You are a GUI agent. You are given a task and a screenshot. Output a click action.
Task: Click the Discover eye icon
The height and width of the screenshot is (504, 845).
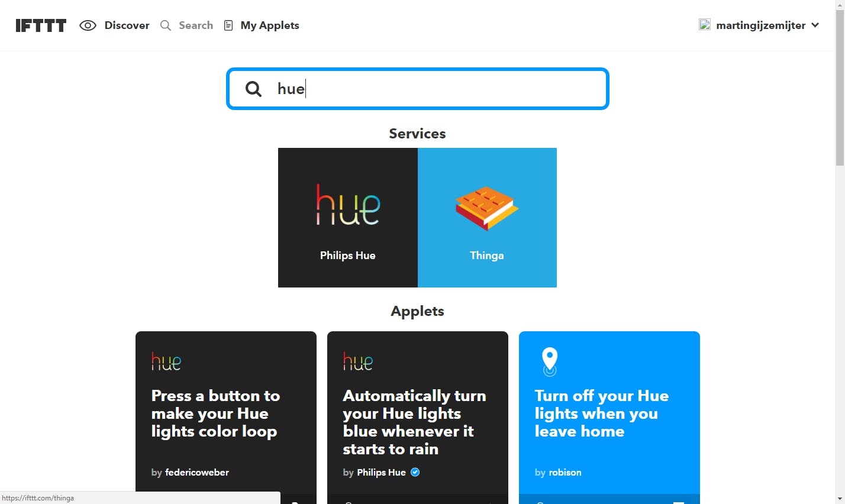coord(88,25)
